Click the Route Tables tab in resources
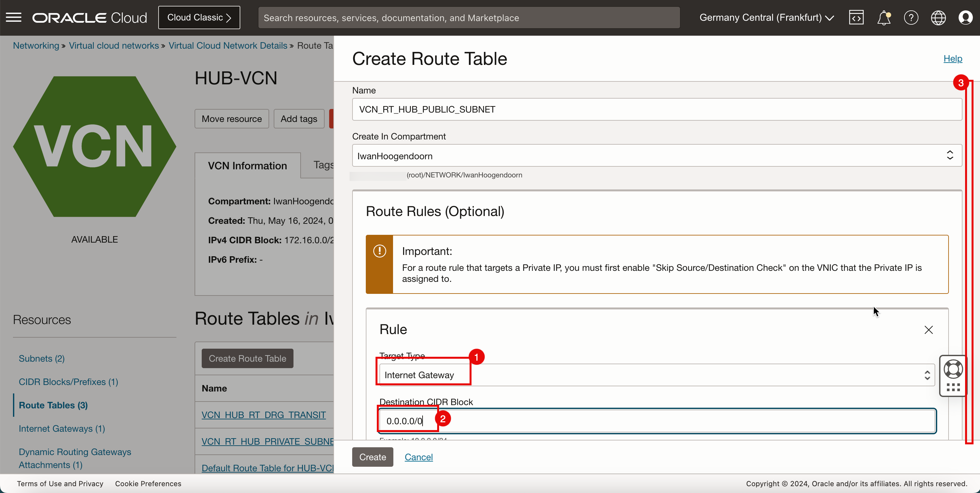Image resolution: width=980 pixels, height=493 pixels. pyautogui.click(x=53, y=405)
